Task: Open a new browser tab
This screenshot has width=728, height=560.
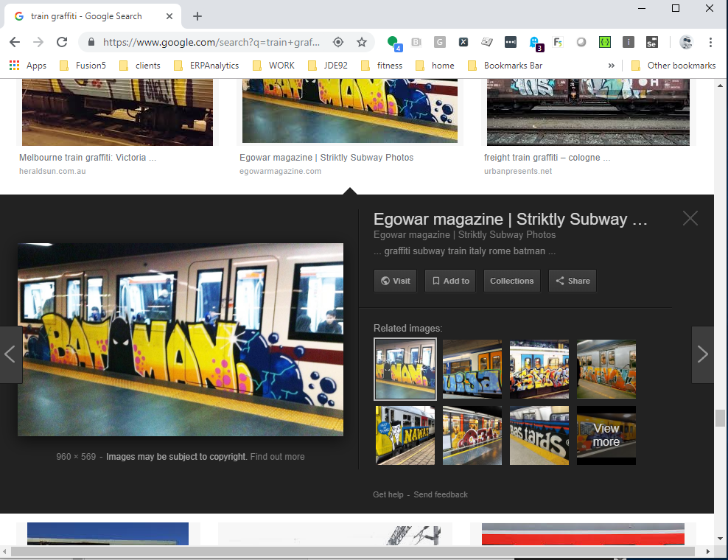Action: 197,16
